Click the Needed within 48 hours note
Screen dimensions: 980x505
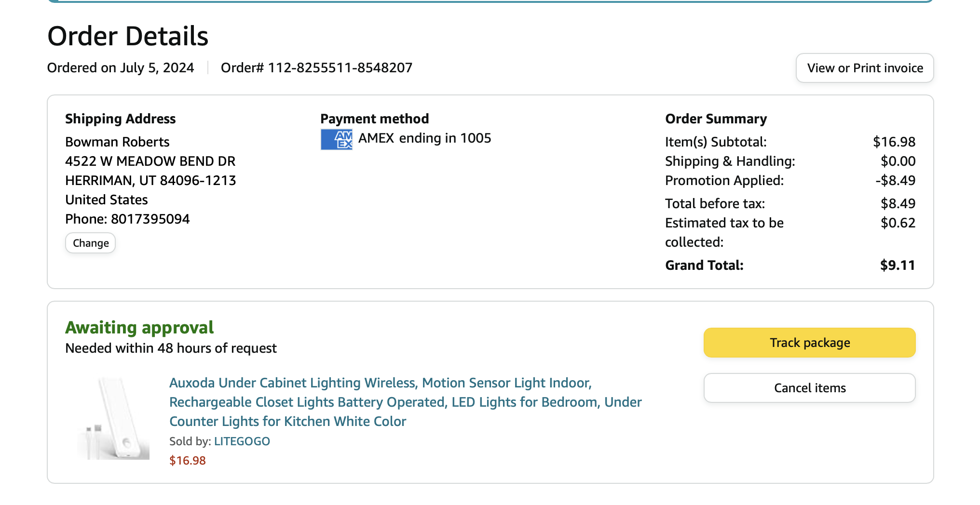[x=171, y=348]
